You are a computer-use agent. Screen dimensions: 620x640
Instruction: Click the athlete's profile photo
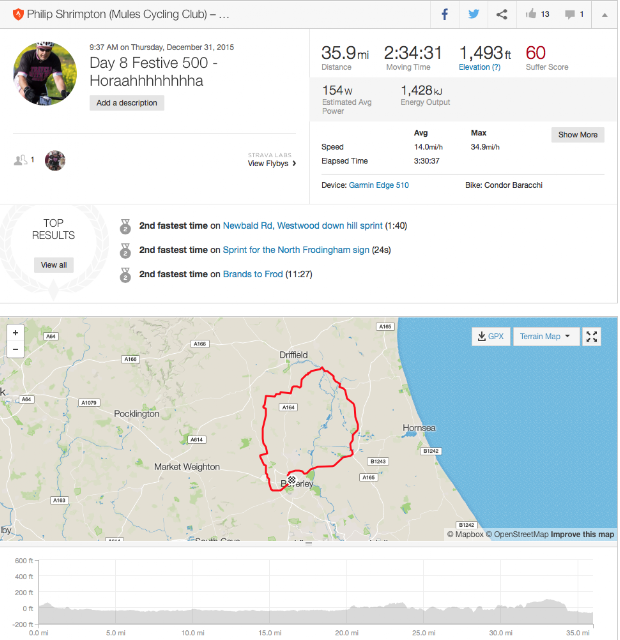point(45,75)
